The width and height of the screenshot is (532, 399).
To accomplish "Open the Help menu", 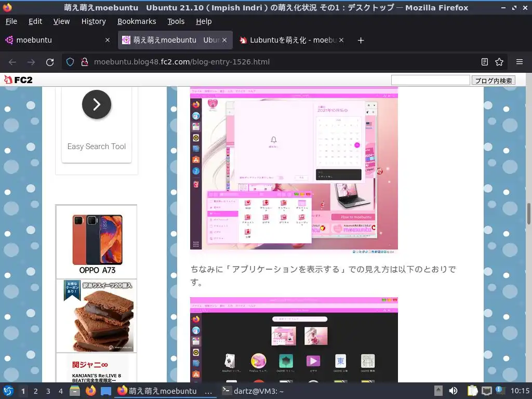I will (204, 21).
